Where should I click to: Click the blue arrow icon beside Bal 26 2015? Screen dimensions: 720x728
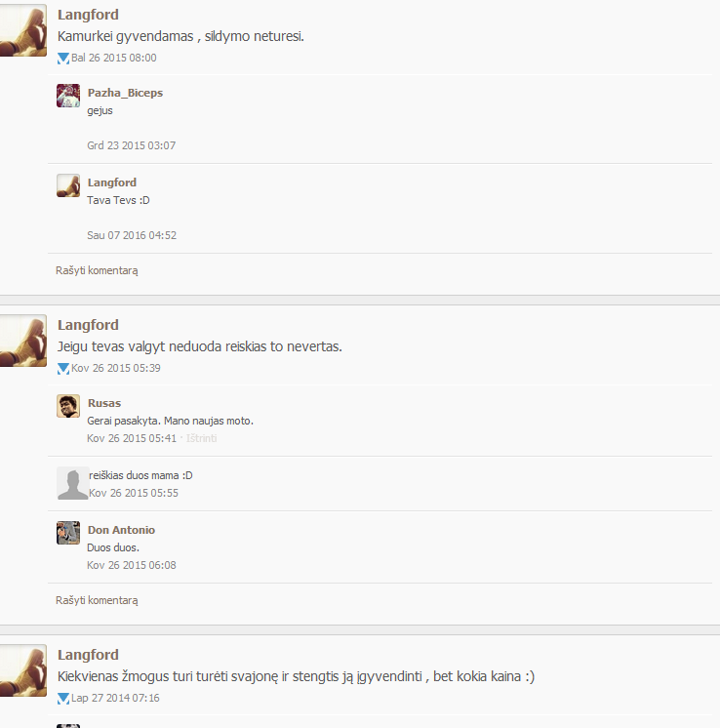pyautogui.click(x=63, y=59)
